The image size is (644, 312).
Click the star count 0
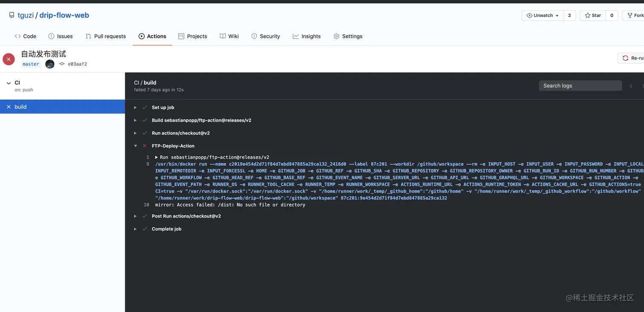coord(612,15)
